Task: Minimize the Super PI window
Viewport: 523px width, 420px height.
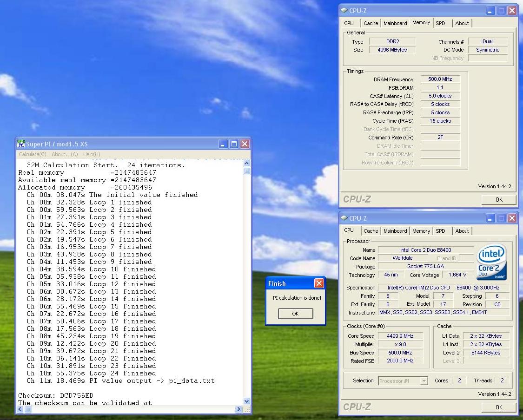Action: [223, 144]
